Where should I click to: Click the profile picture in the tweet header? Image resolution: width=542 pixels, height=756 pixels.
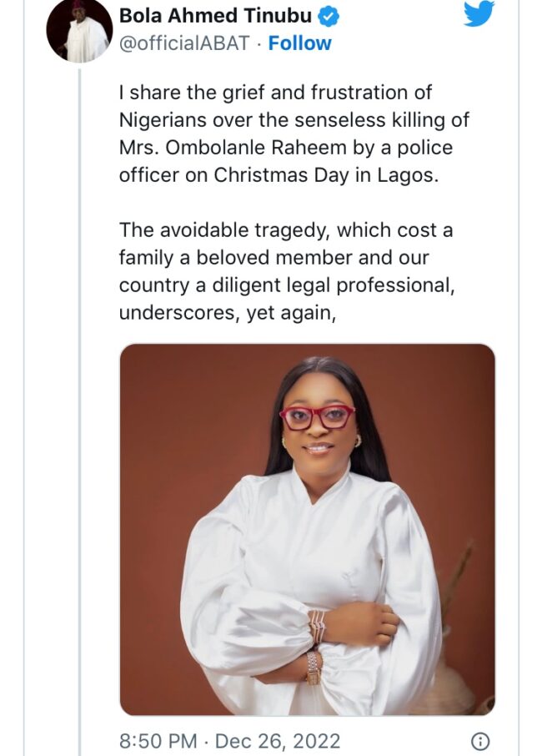80,30
